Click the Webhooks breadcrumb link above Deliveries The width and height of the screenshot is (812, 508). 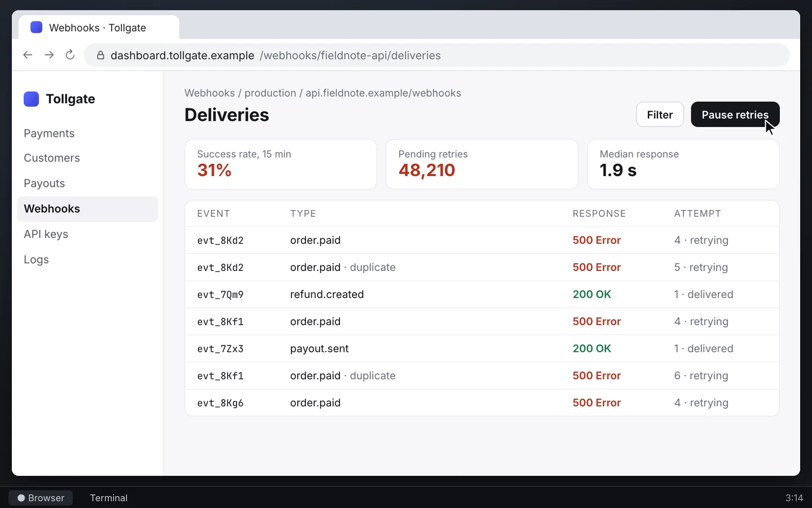tap(210, 93)
